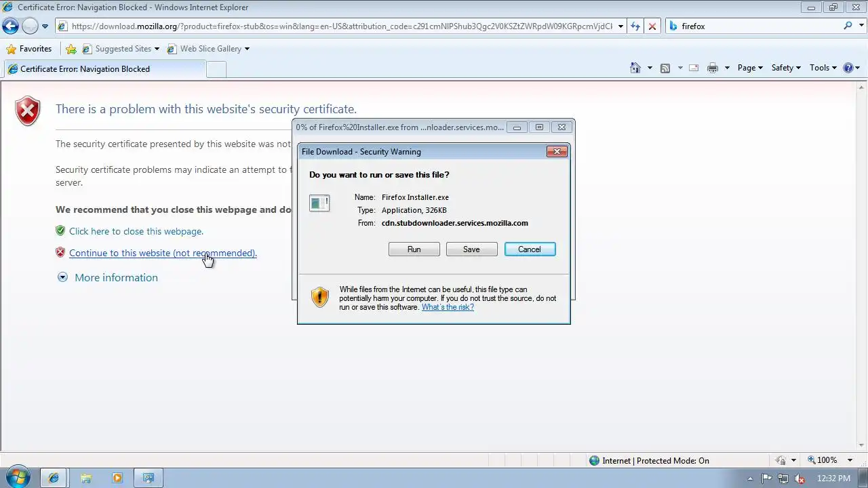Open the recent pages dropdown arrow
This screenshot has width=868, height=488.
pos(45,26)
